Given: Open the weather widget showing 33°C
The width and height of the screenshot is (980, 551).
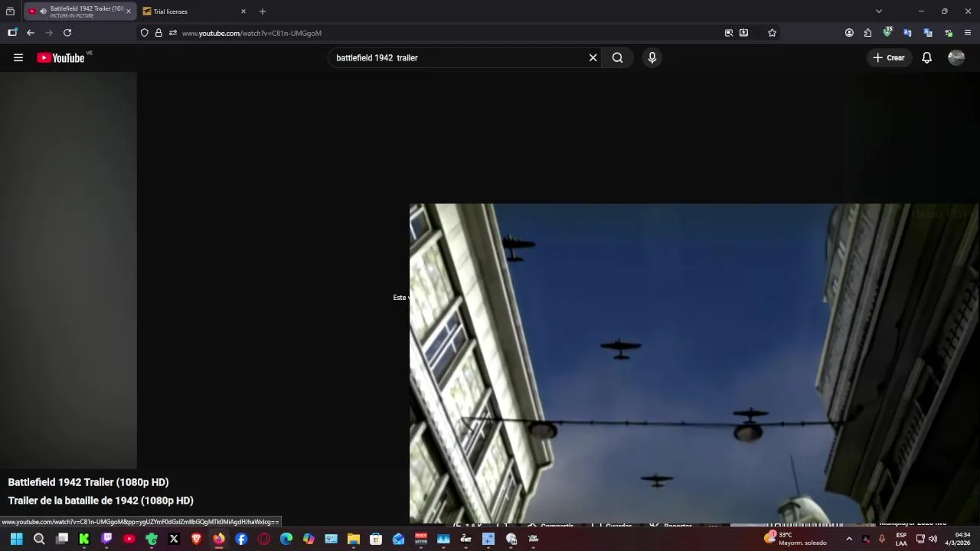Looking at the screenshot, I should 796,539.
